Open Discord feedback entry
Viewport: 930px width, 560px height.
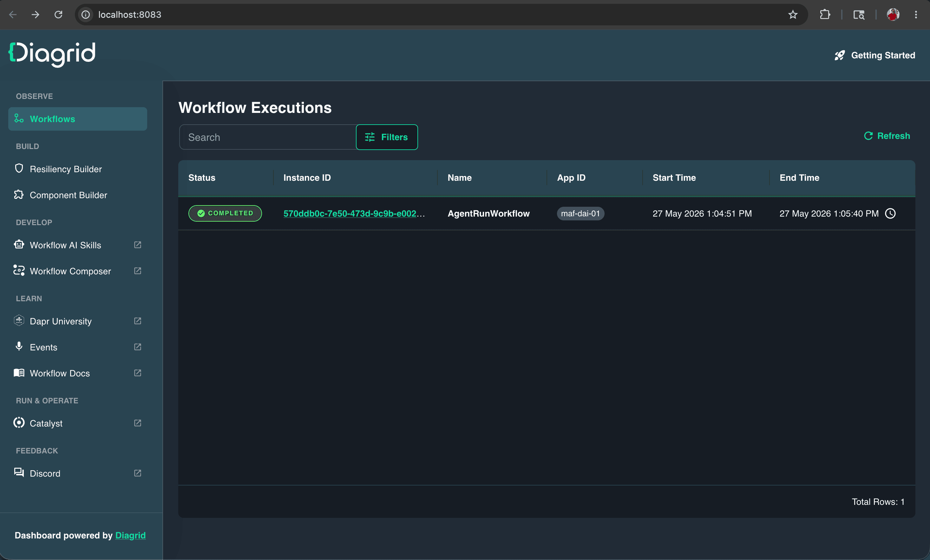tap(78, 473)
